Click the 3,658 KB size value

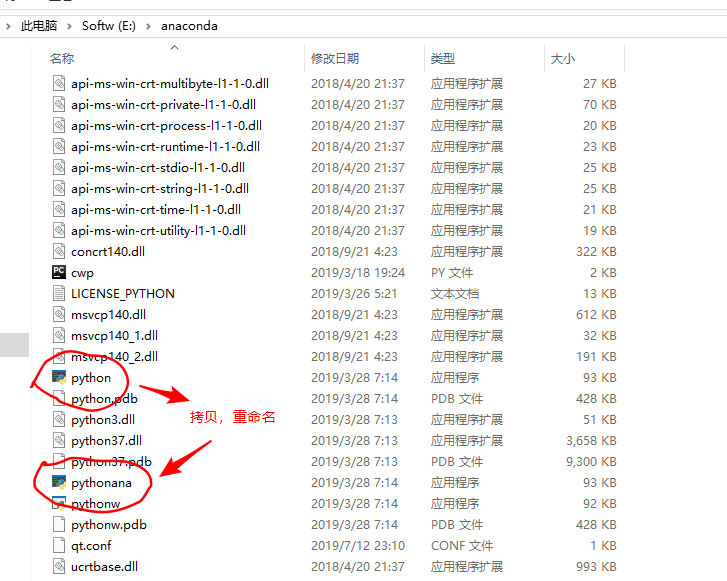(591, 441)
